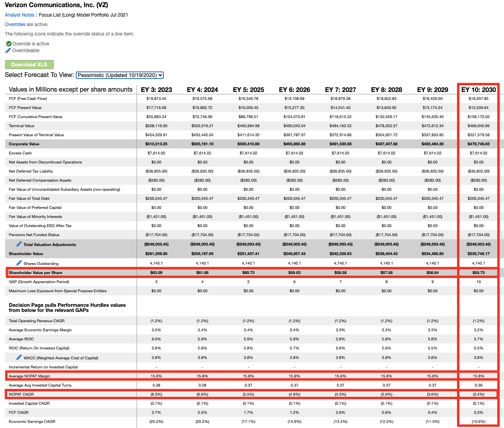
Task: Click the $55.73 per share value for 2030
Action: 478,273
